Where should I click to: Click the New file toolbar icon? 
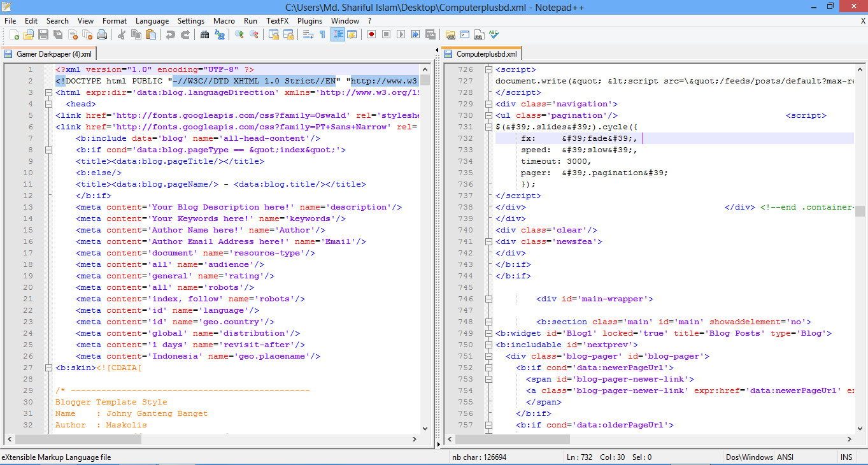(x=13, y=34)
